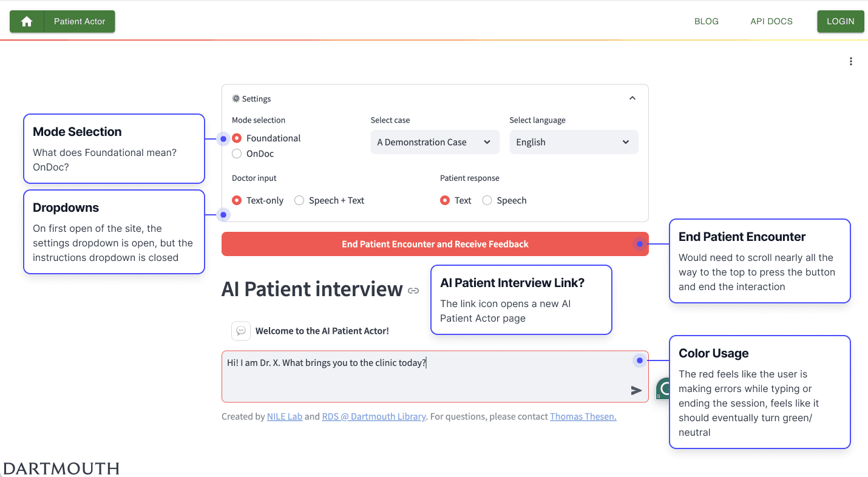Click the chat bubble avatar icon
Viewport: 868px width, 477px height.
tap(241, 331)
